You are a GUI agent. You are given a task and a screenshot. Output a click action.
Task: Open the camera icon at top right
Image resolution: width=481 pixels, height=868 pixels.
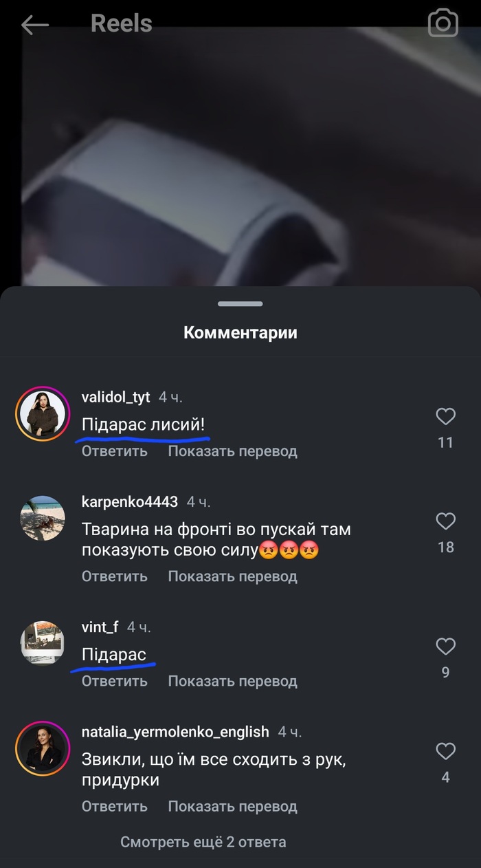coord(443,24)
